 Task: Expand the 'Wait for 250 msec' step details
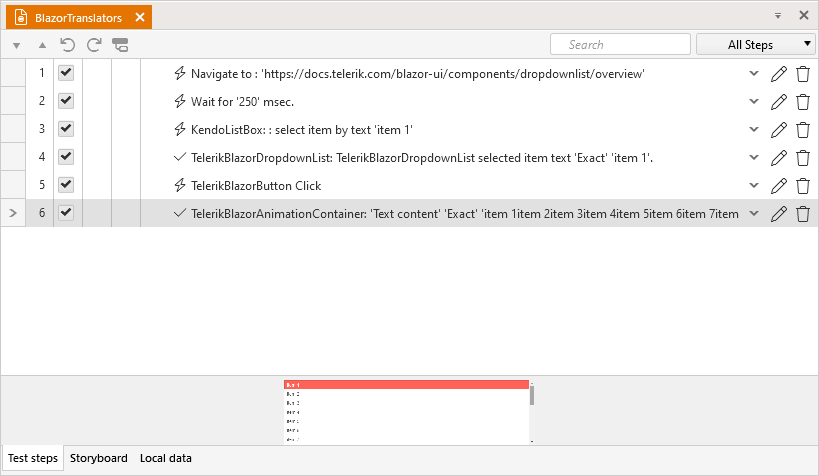[x=754, y=101]
